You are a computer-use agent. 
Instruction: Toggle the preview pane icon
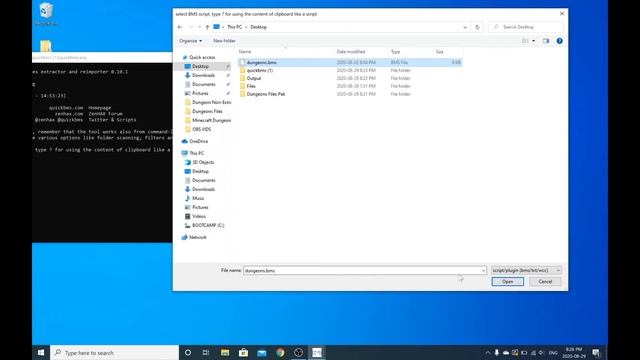click(x=546, y=41)
